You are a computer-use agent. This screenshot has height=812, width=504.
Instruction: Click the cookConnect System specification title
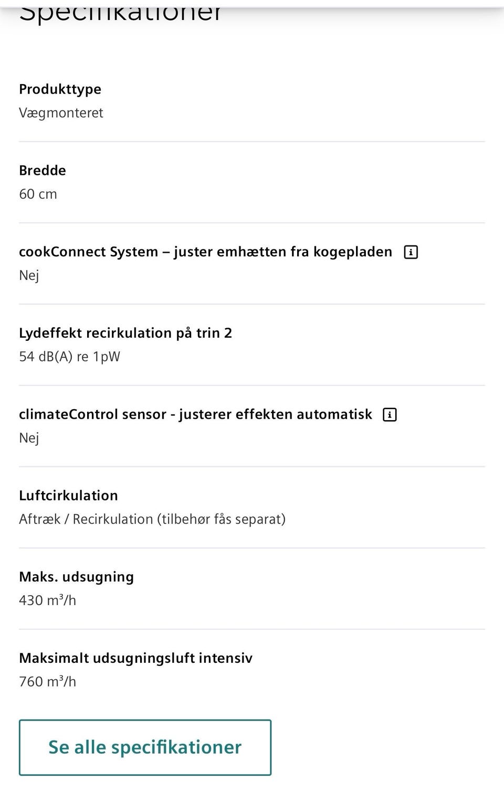[205, 252]
